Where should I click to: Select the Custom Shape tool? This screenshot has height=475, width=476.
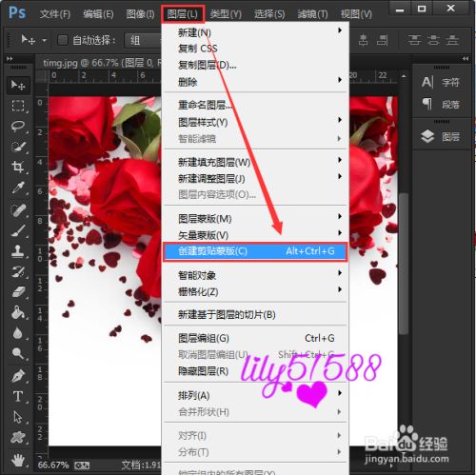click(18, 437)
